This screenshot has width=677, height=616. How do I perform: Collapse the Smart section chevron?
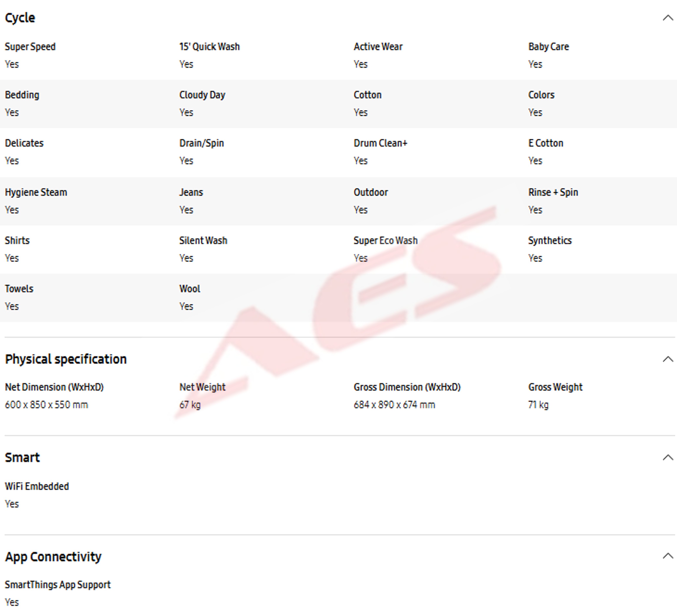point(668,457)
